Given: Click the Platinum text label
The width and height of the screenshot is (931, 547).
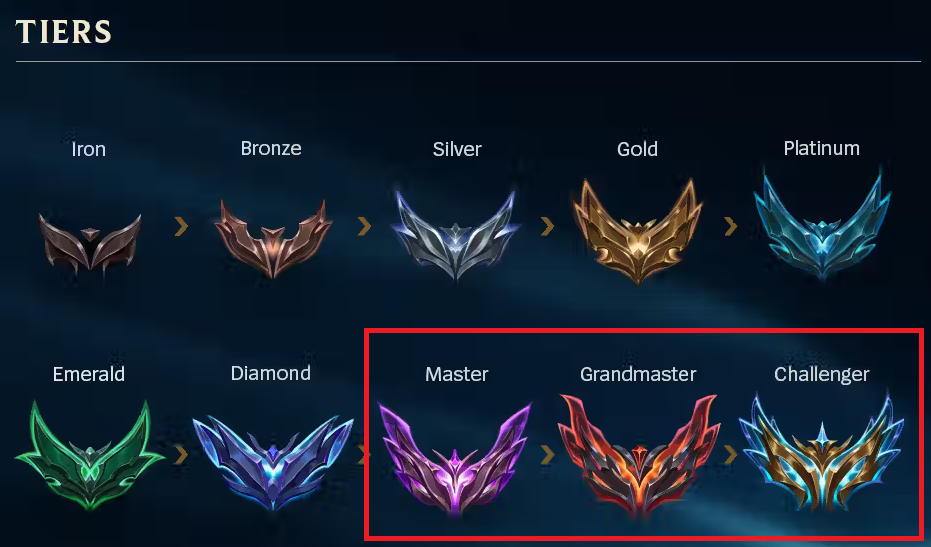Looking at the screenshot, I should (822, 148).
